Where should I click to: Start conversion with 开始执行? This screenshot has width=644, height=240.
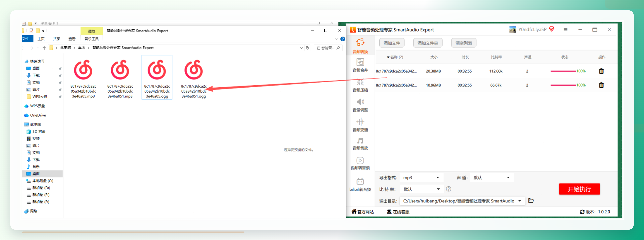click(x=579, y=189)
